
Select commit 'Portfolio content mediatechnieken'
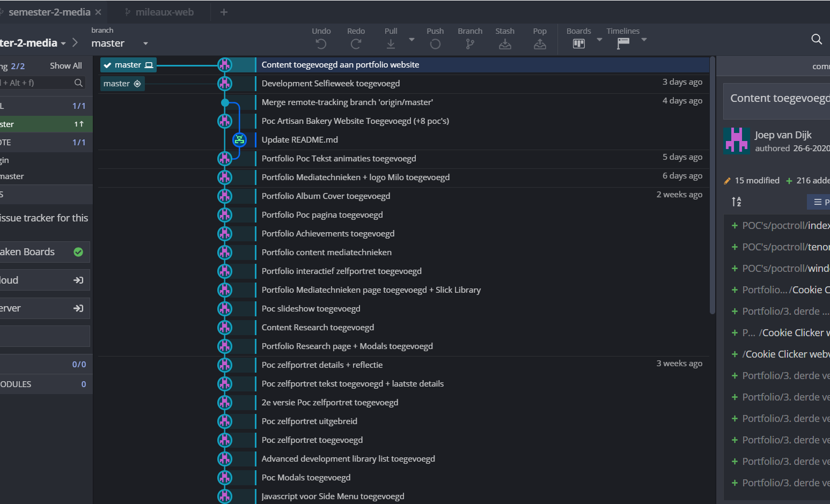click(x=326, y=253)
